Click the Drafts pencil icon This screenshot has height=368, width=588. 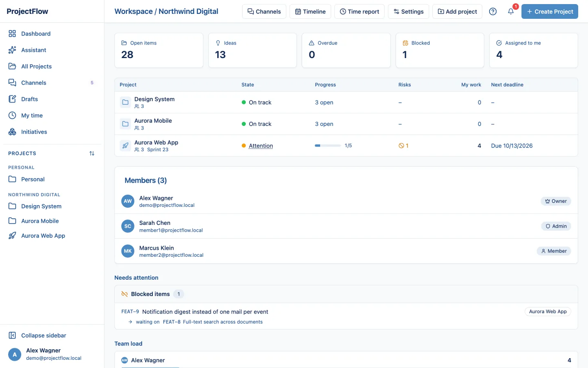coord(12,99)
